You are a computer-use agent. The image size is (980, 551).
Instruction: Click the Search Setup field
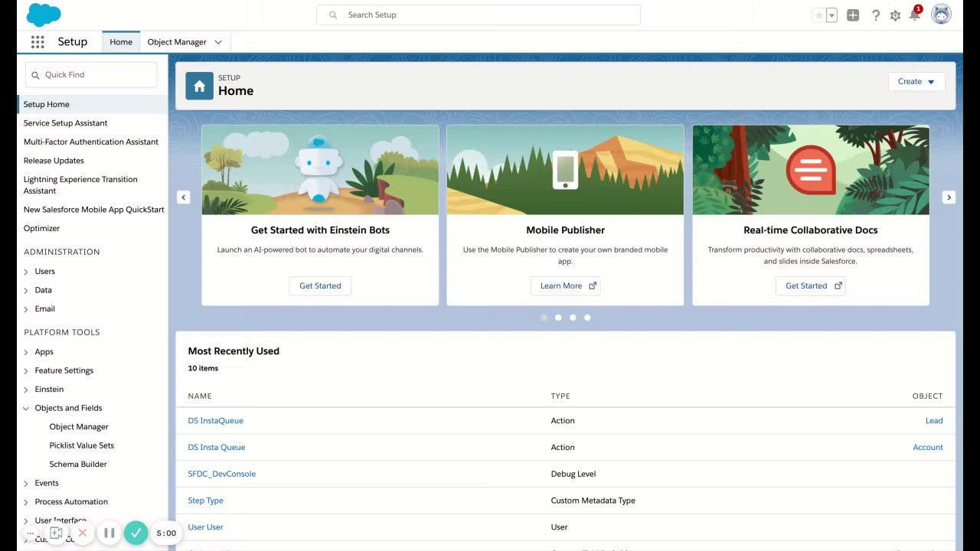tap(479, 15)
